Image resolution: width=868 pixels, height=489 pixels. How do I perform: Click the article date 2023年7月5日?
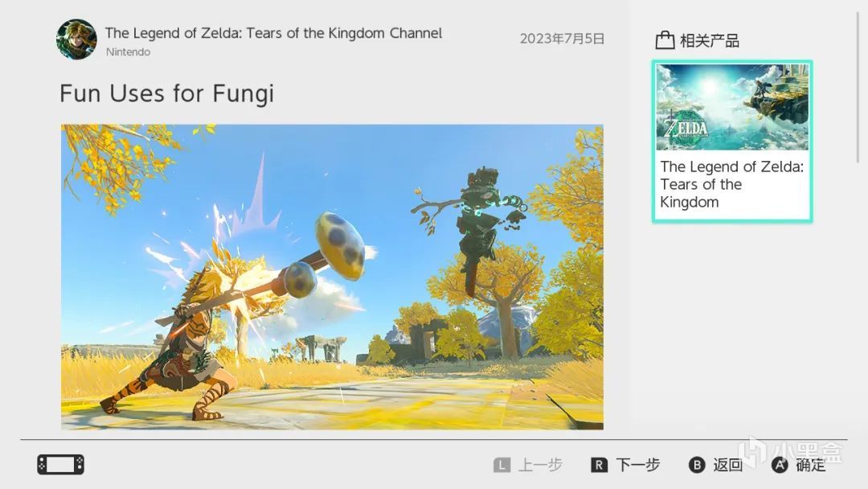pos(562,39)
